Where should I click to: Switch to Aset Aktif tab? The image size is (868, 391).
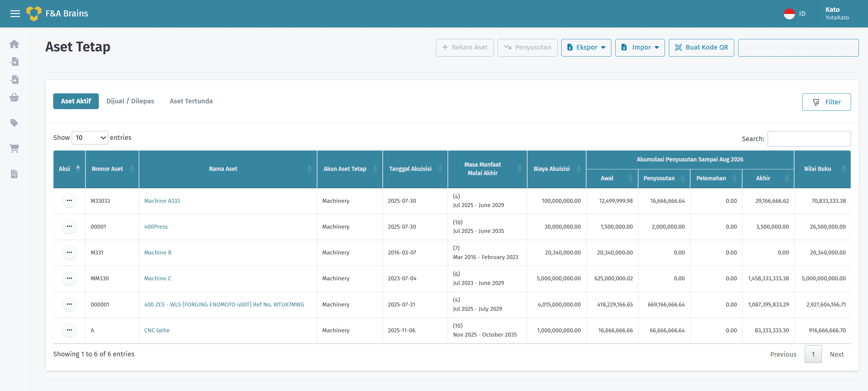pos(76,101)
